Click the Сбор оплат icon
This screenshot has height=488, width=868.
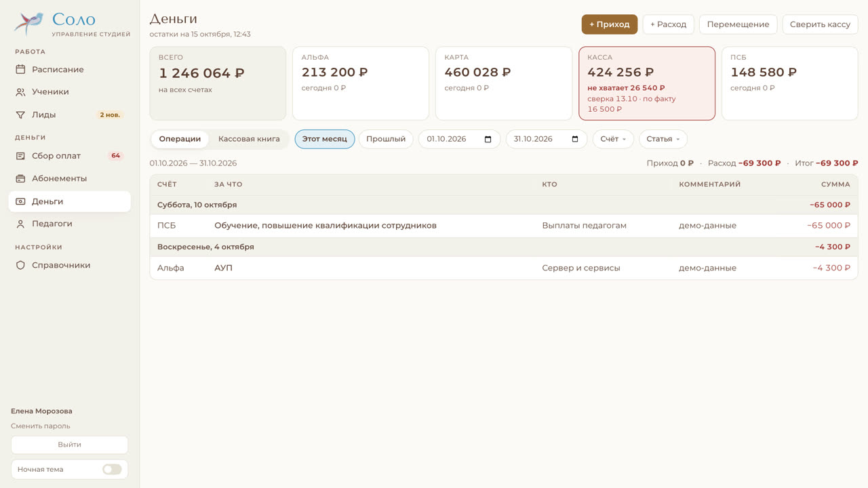pos(20,156)
